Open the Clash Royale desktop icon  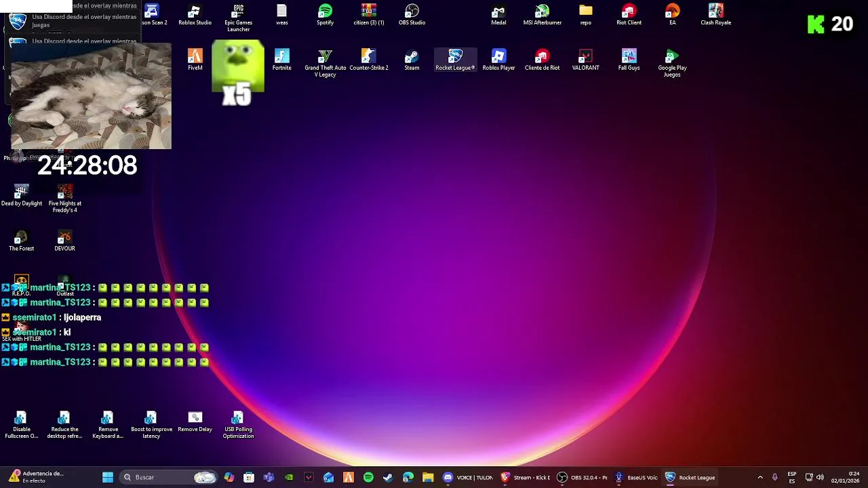coord(715,15)
